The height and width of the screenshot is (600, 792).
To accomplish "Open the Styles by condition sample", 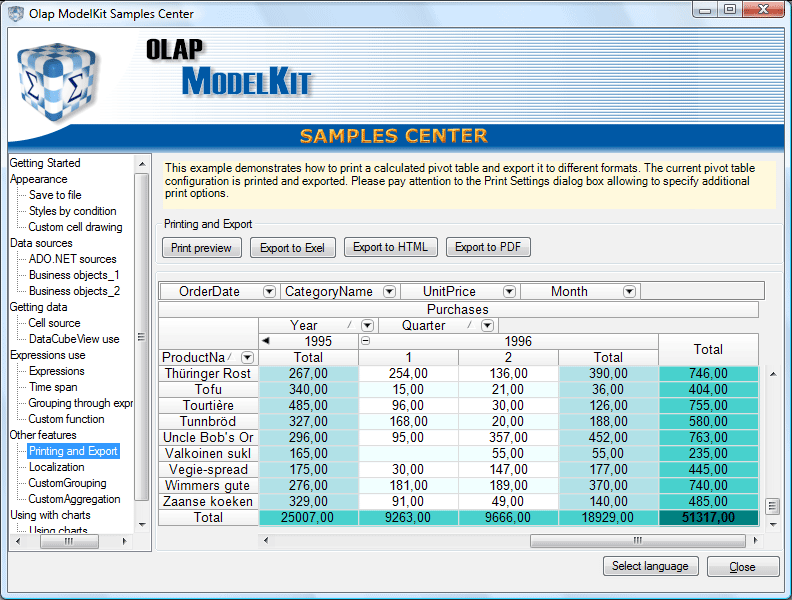I will point(72,211).
